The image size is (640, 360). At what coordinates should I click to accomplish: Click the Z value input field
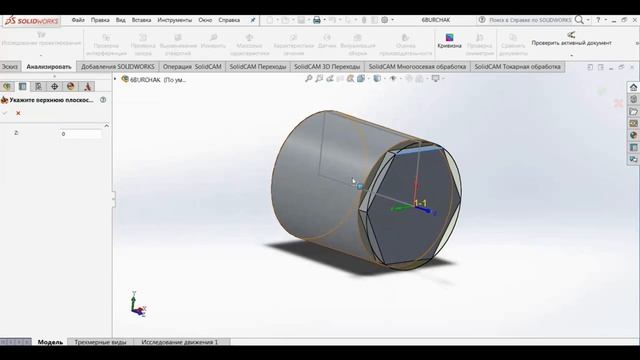(x=80, y=134)
